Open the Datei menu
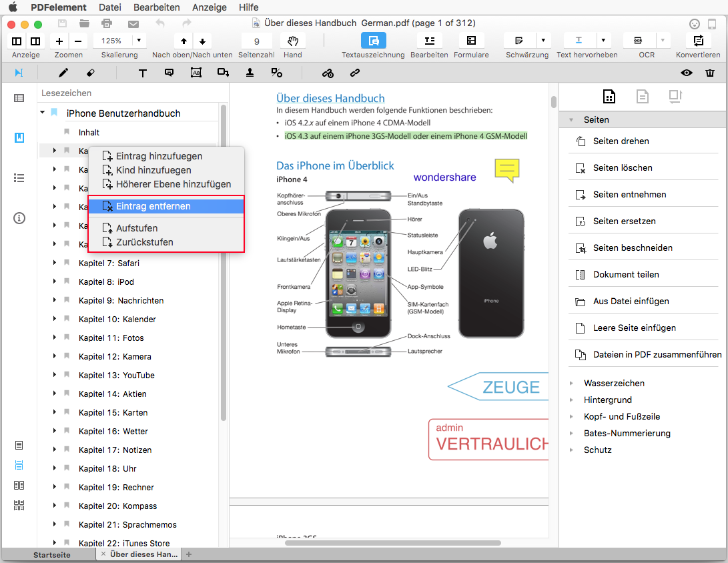This screenshot has width=728, height=563. point(110,7)
